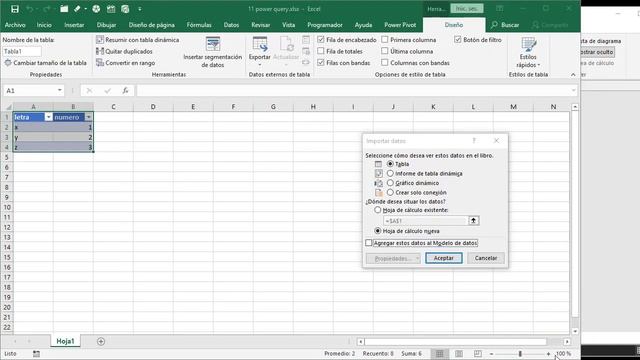Click the cancel X in the formula bar
Viewport: 640px width, 360px height.
tap(89, 91)
